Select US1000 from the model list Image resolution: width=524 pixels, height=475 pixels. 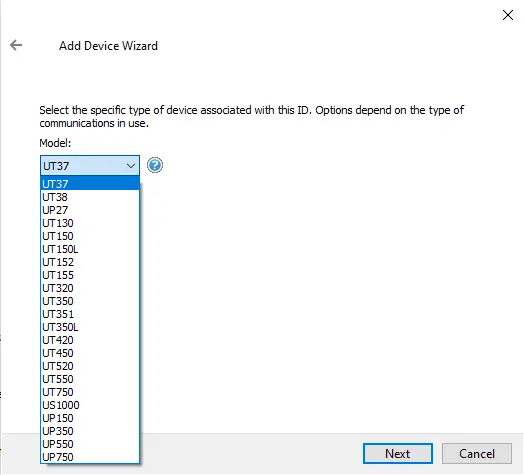tap(90, 405)
